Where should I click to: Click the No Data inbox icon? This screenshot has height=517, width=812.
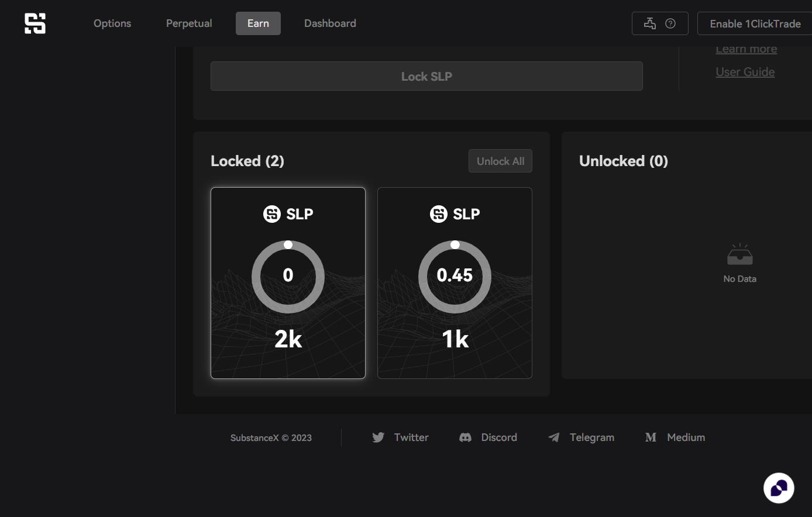pos(739,254)
